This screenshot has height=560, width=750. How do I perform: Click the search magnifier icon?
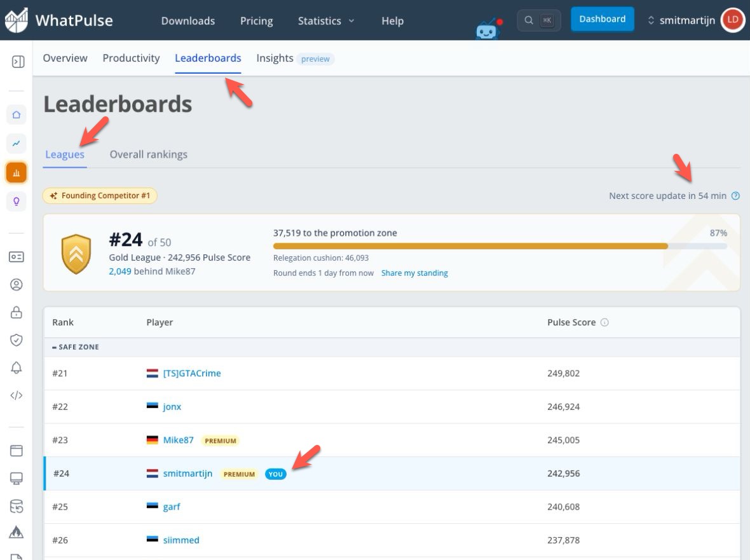click(529, 20)
